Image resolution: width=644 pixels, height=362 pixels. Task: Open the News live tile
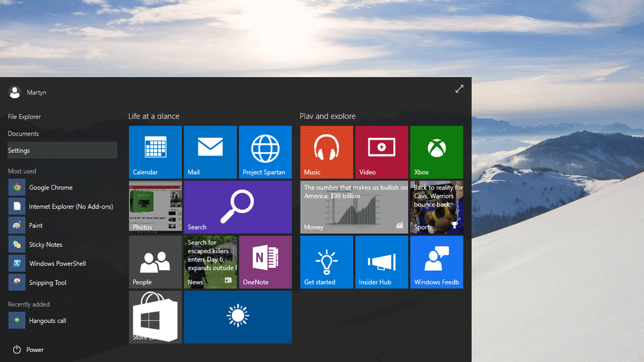pyautogui.click(x=210, y=262)
